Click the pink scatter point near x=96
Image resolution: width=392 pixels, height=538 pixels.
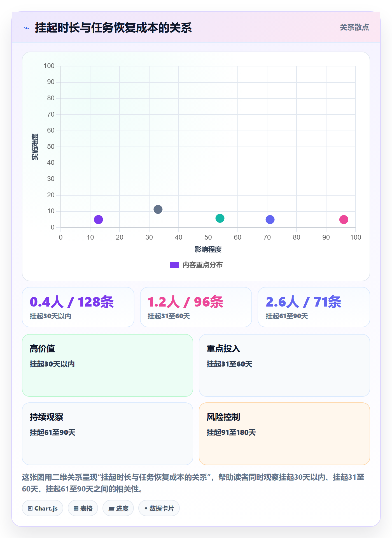tap(344, 219)
